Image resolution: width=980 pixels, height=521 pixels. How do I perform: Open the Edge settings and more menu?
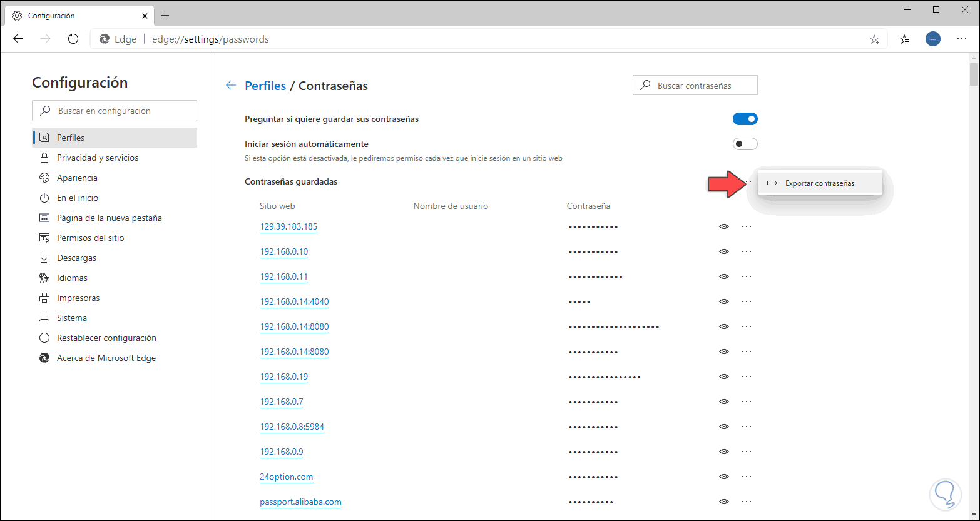point(962,39)
